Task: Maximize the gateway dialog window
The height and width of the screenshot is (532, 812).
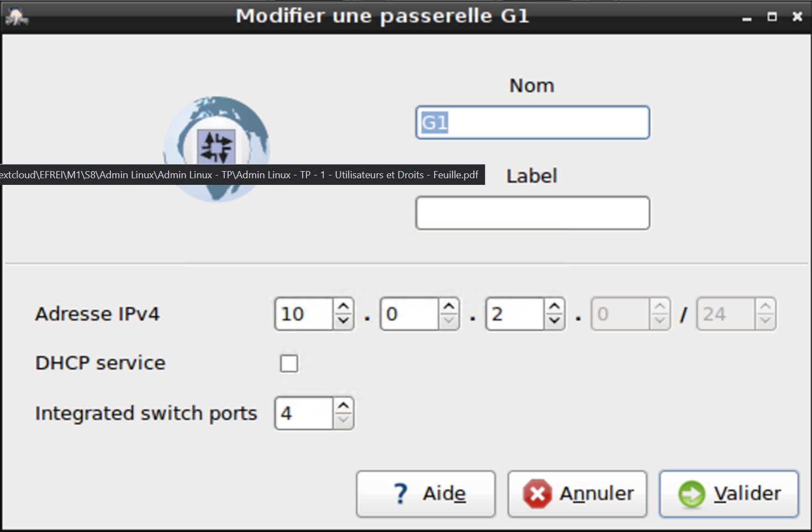Action: click(x=772, y=17)
